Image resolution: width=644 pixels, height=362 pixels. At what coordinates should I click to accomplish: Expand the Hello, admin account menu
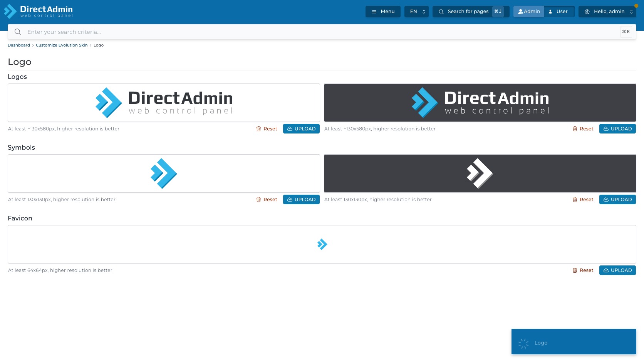(607, 12)
